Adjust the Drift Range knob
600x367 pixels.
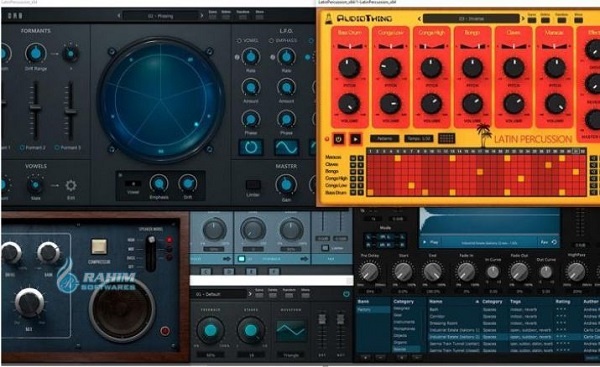tap(36, 54)
